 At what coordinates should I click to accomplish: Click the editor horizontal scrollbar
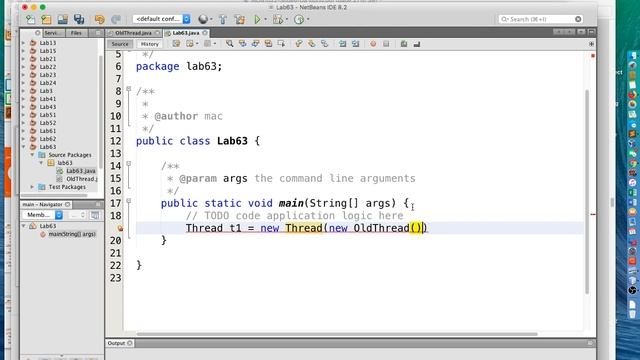337,334
